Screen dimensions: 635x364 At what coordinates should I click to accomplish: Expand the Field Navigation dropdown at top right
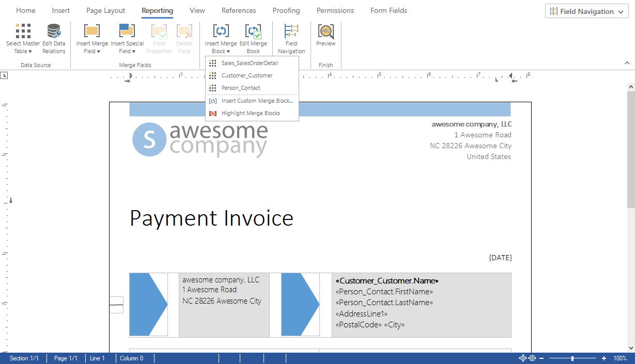586,11
